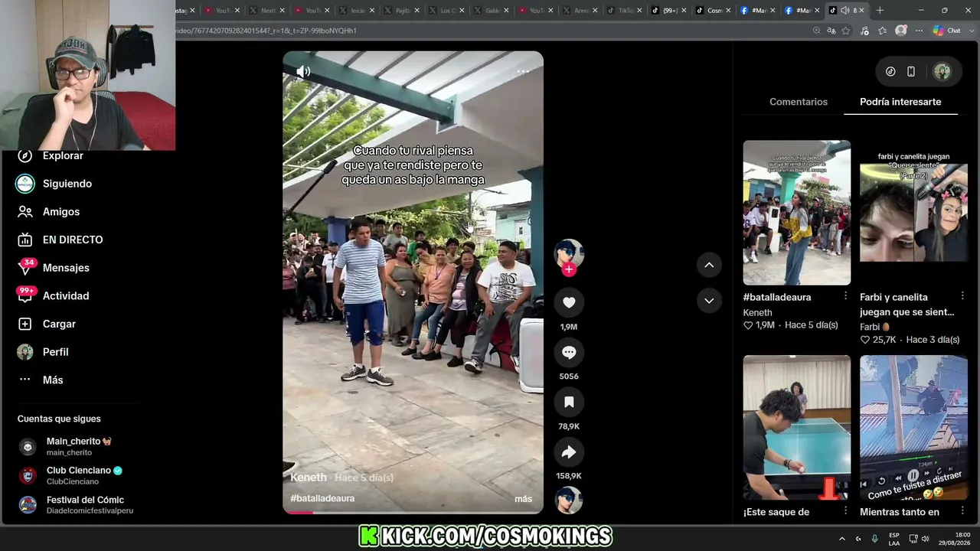Switch to the Arena browser tab
980x551 pixels.
tap(581, 11)
